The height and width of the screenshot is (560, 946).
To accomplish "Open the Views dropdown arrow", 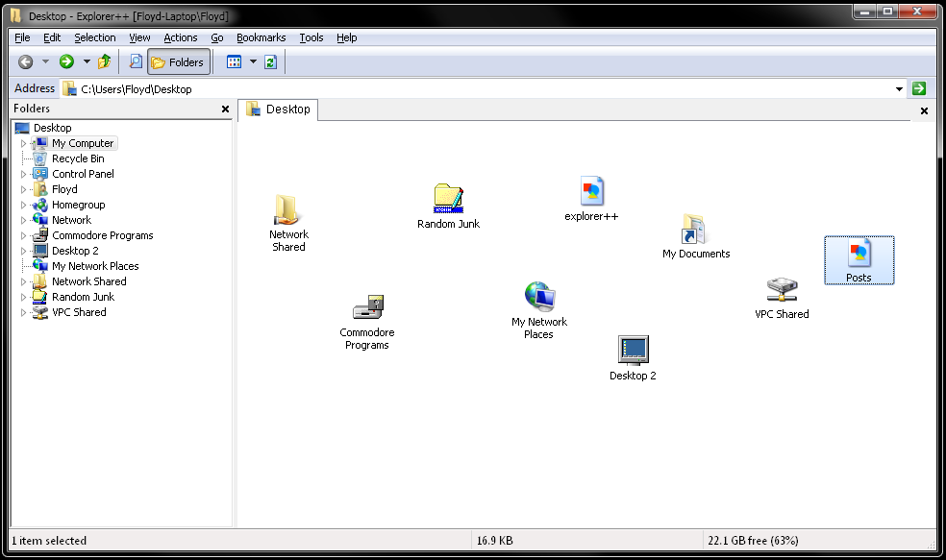I will 253,62.
